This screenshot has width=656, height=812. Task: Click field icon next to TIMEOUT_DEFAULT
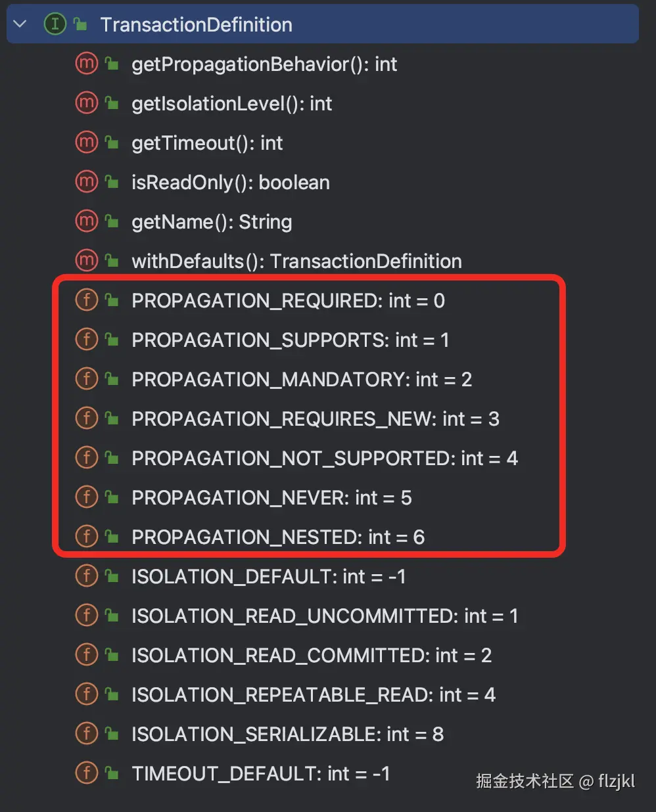tap(86, 773)
